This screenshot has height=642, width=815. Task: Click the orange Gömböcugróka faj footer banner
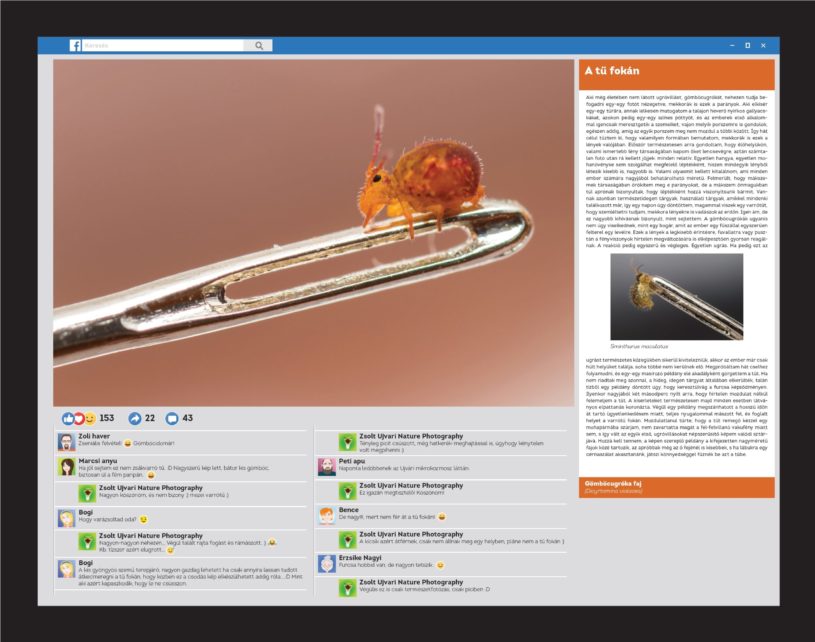(676, 487)
